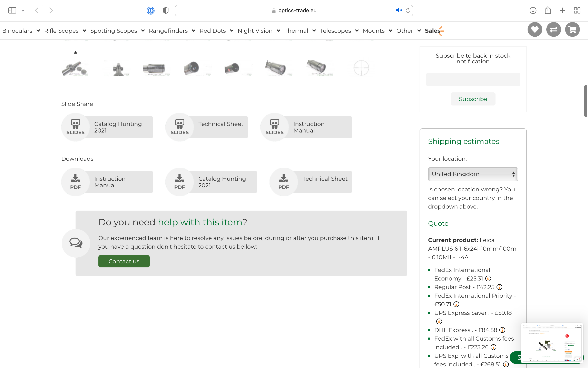
Task: Show info for FedEx International Economy
Action: 488,278
